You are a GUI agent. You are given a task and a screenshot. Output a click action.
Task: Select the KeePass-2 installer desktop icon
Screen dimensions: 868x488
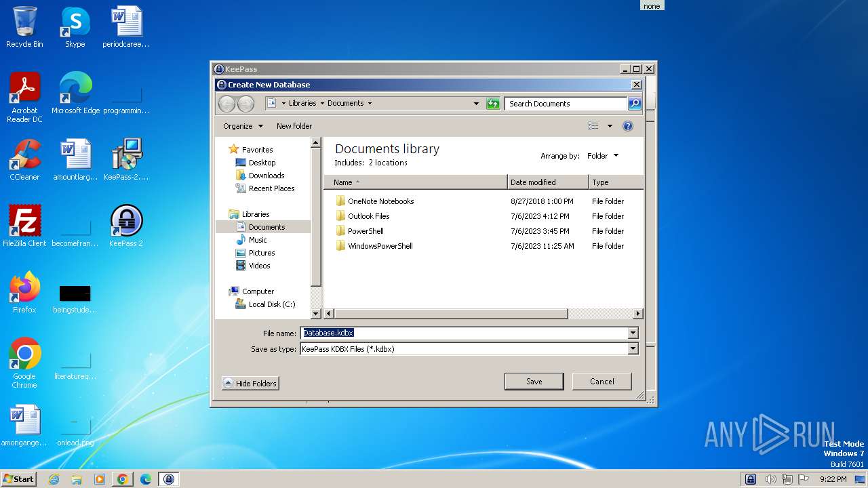126,160
